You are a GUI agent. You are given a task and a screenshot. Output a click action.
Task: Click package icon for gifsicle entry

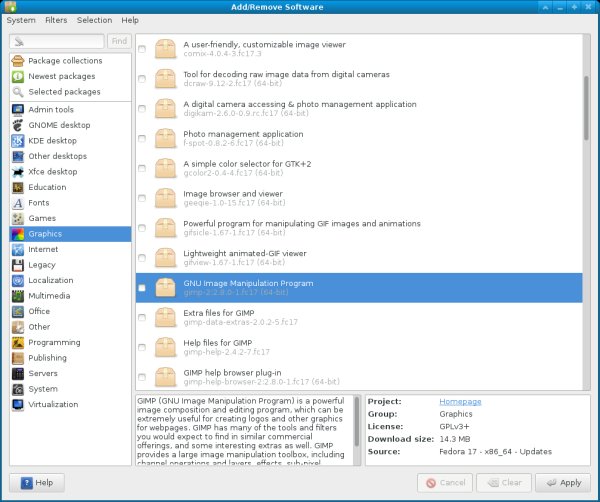(x=165, y=228)
